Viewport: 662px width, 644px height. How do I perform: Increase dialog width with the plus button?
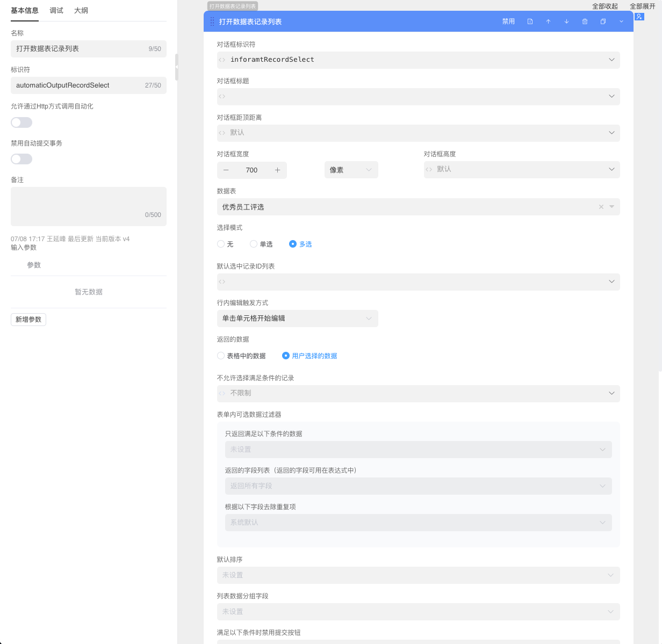pos(277,170)
